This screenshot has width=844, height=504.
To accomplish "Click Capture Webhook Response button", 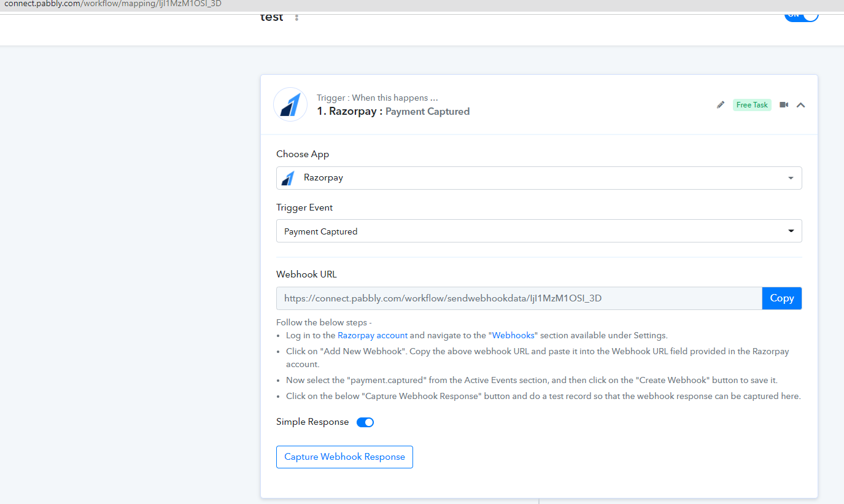I will click(x=344, y=457).
